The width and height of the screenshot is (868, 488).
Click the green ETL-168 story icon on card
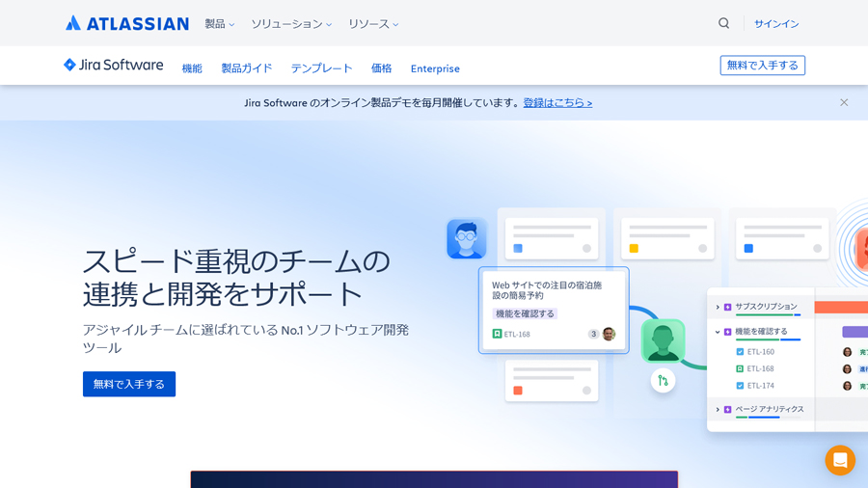pos(498,334)
